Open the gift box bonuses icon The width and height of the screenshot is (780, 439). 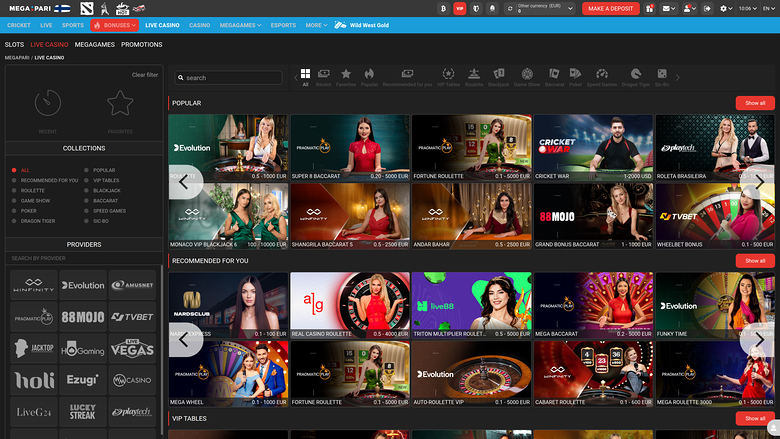[x=649, y=8]
